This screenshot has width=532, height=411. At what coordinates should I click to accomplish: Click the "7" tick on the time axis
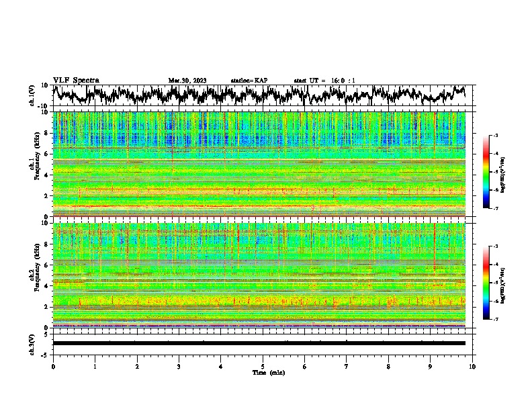pyautogui.click(x=347, y=367)
